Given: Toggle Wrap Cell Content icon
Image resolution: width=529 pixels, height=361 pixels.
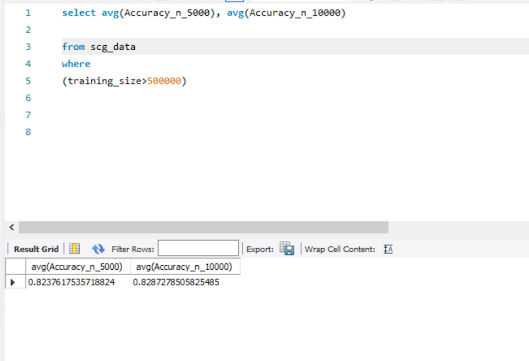Looking at the screenshot, I should pyautogui.click(x=388, y=249).
